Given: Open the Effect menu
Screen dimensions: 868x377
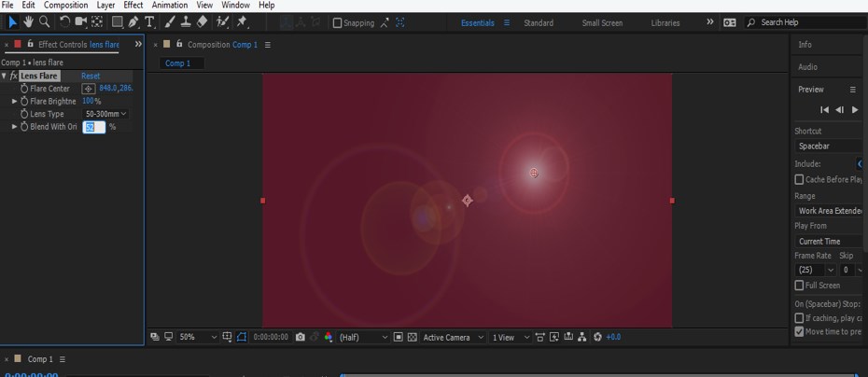Looking at the screenshot, I should pyautogui.click(x=133, y=5).
